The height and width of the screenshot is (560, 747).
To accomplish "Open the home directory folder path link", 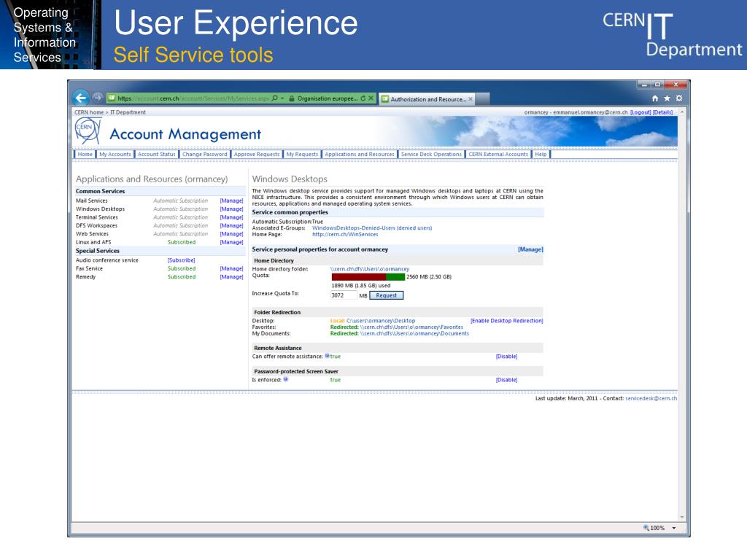I will (x=370, y=269).
